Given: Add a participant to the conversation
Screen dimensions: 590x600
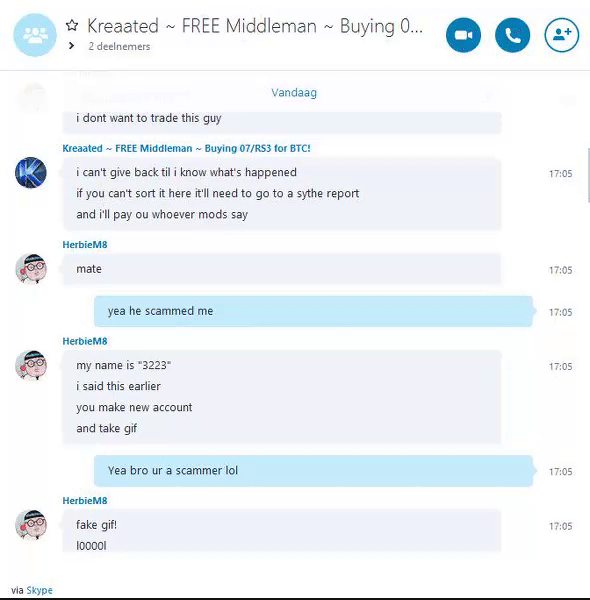Looking at the screenshot, I should point(562,35).
